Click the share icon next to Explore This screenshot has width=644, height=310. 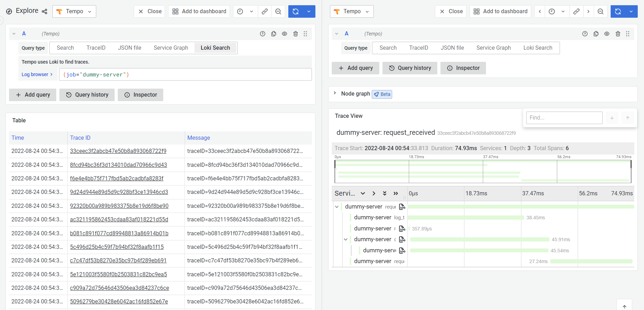click(44, 11)
